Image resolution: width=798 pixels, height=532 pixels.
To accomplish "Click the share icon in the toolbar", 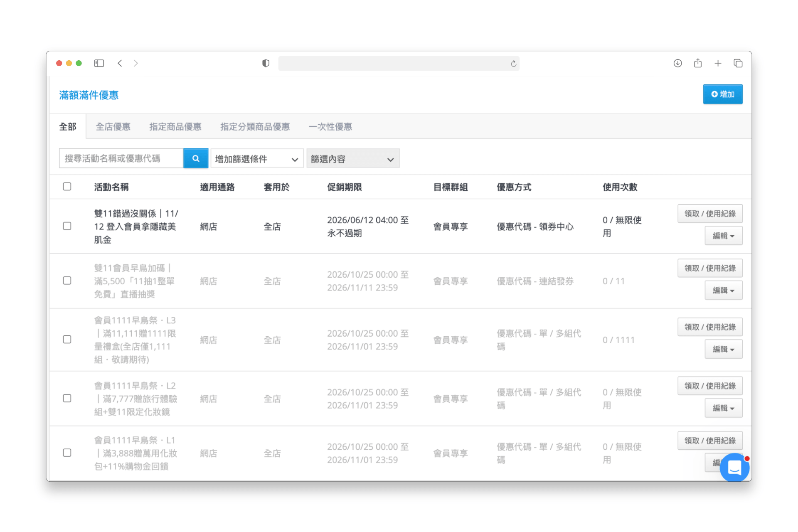I will click(x=698, y=63).
